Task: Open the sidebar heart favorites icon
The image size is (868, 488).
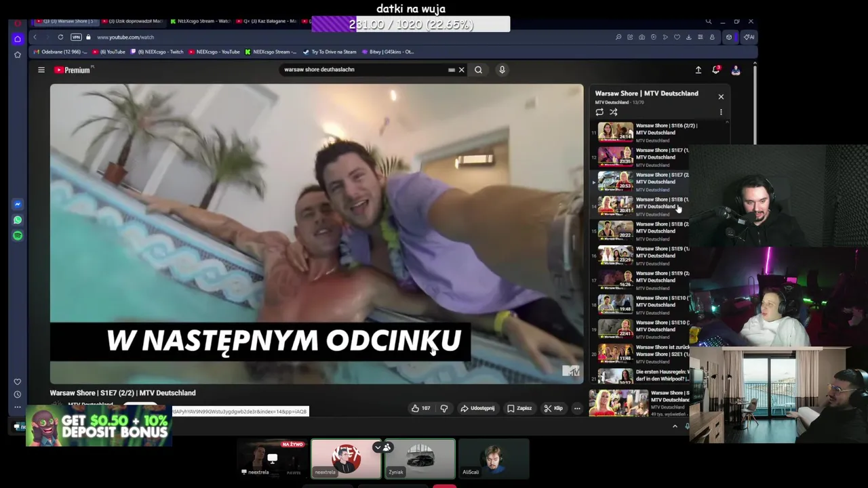Action: click(x=18, y=382)
